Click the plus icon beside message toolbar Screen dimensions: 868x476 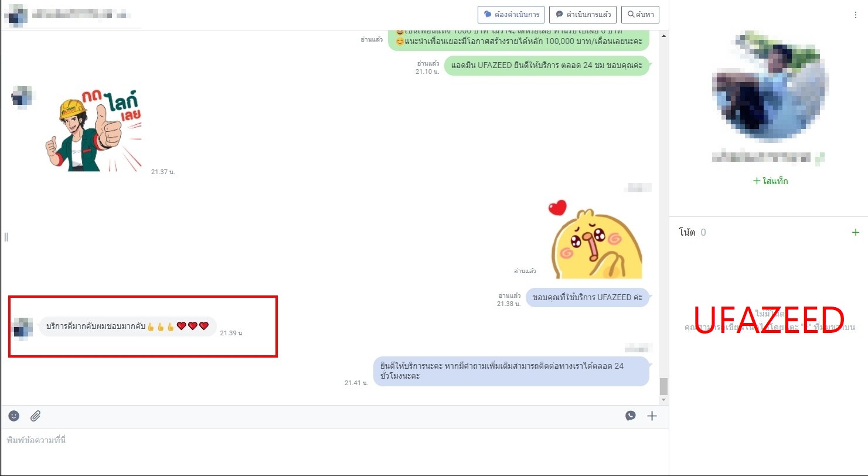point(652,416)
